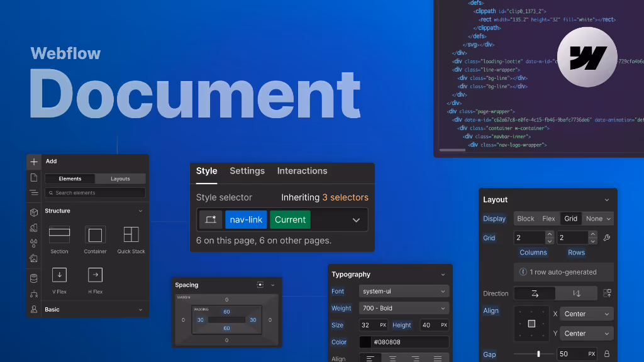Screen dimensions: 644x362
Task: Open the style selector dropdown arrow
Action: tap(356, 220)
